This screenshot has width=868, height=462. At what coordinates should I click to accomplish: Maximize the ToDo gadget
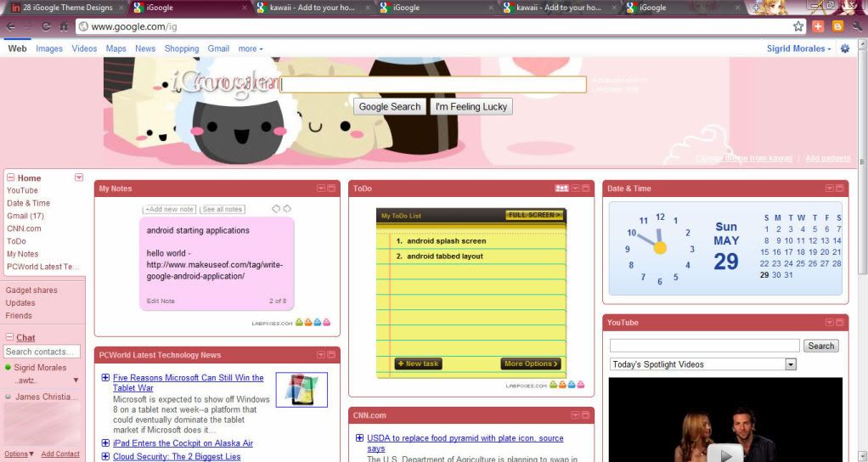586,189
